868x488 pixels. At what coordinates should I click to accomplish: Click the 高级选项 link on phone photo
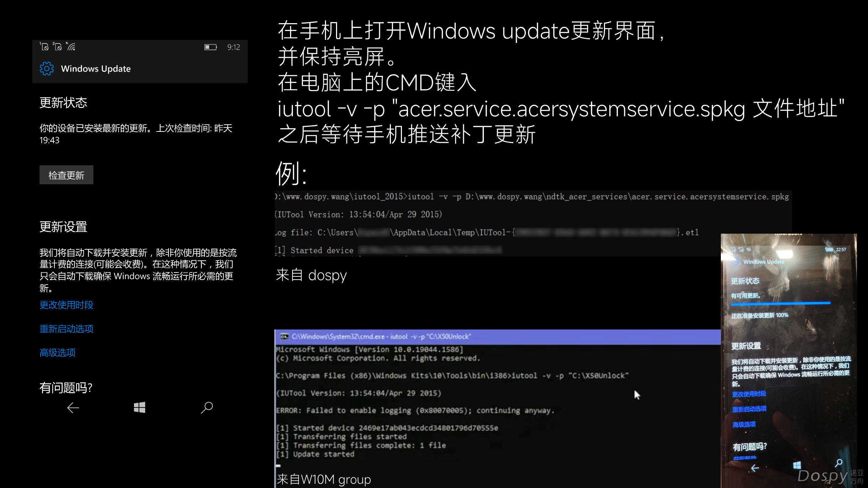click(x=744, y=424)
